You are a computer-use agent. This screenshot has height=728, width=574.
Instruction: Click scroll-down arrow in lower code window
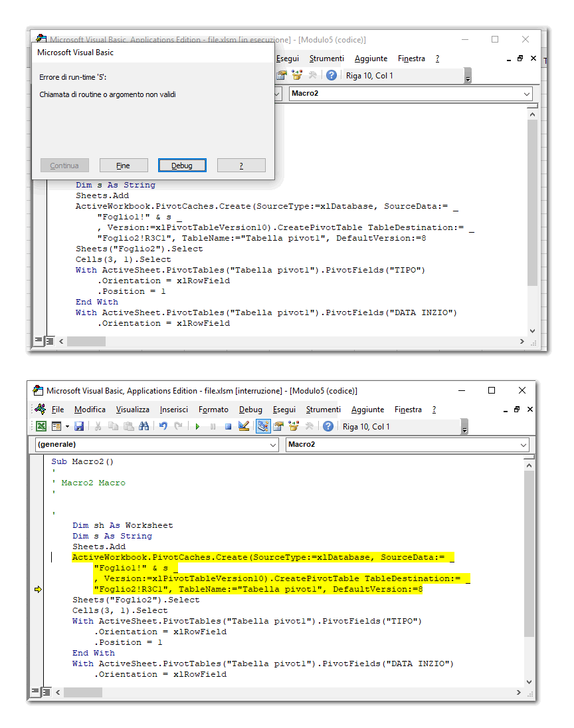(x=529, y=681)
